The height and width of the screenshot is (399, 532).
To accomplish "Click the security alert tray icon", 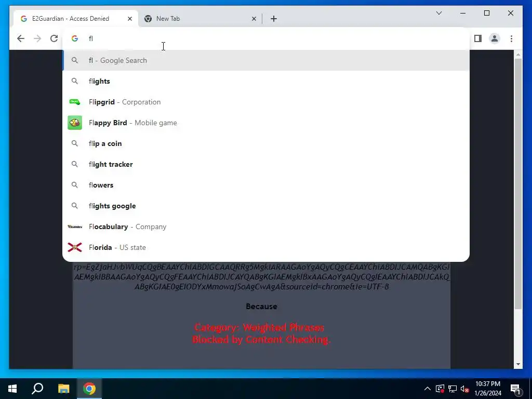I will click(440, 389).
